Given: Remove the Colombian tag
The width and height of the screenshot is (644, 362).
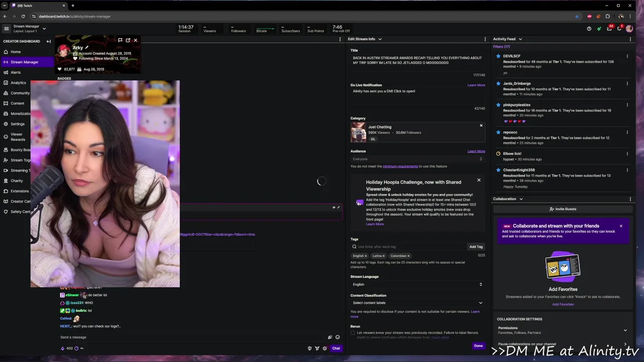Looking at the screenshot, I should [x=409, y=256].
